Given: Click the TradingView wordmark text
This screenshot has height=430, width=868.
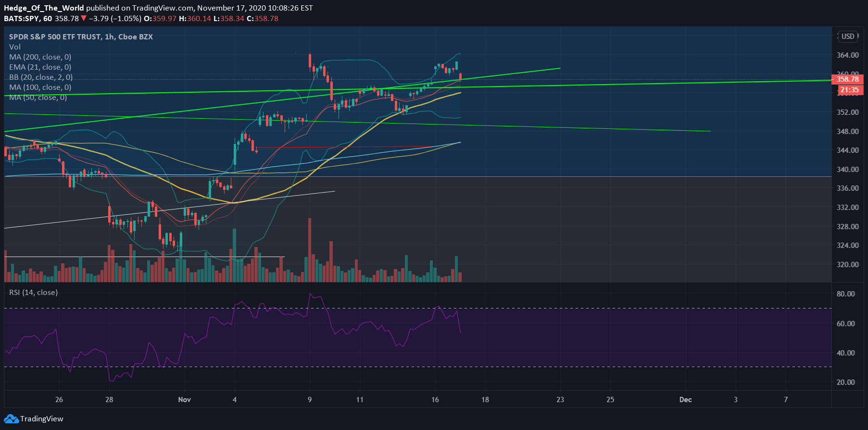Looking at the screenshot, I should point(42,419).
